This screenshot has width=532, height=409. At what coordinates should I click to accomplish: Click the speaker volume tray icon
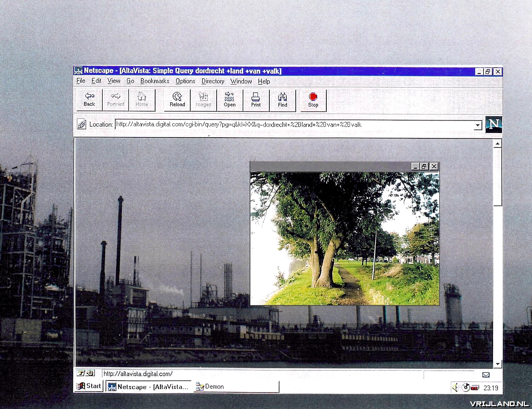click(x=456, y=387)
